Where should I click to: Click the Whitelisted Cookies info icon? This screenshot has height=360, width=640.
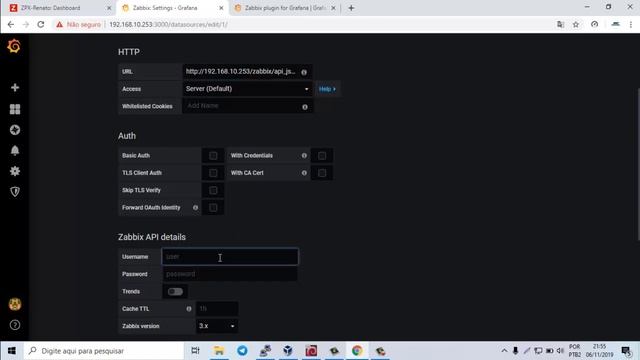pos(305,107)
